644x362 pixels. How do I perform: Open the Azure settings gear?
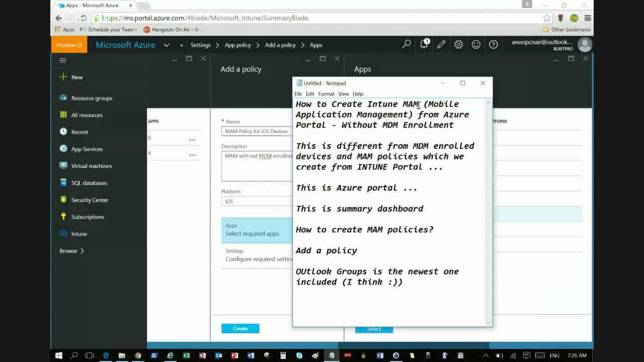458,45
